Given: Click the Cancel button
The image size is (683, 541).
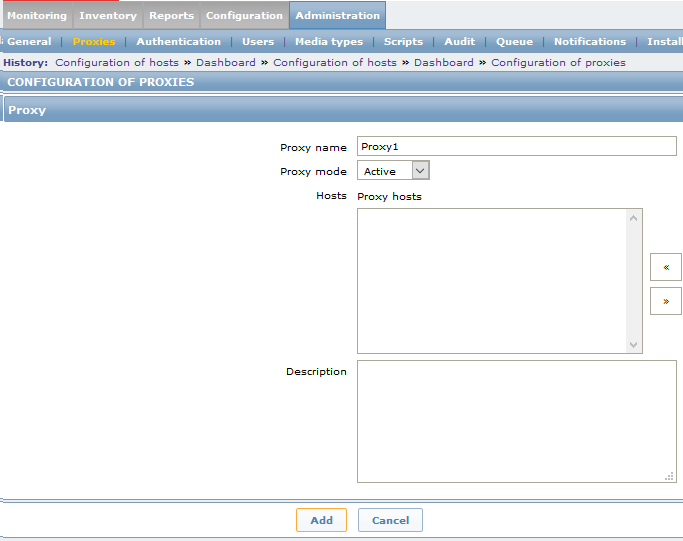Looking at the screenshot, I should tap(390, 520).
